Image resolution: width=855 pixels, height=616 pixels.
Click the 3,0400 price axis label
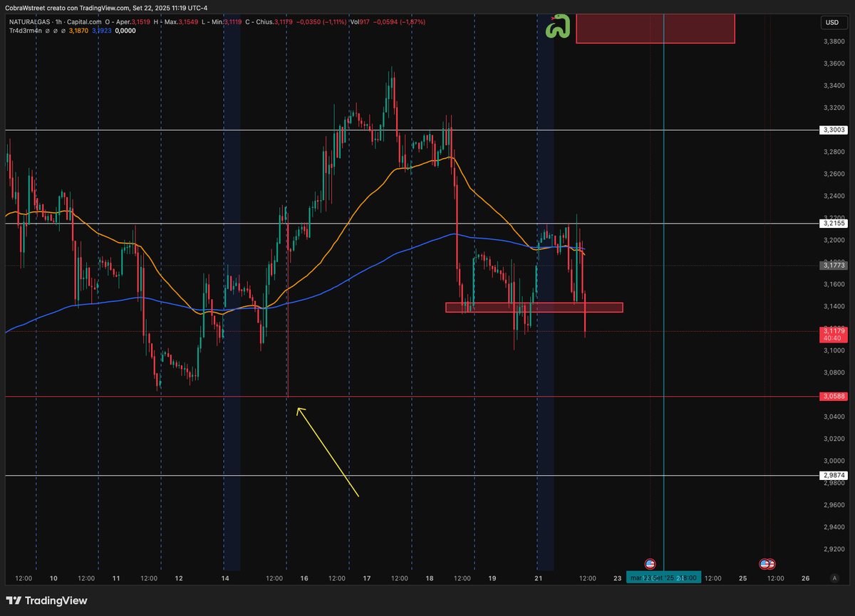tap(834, 417)
